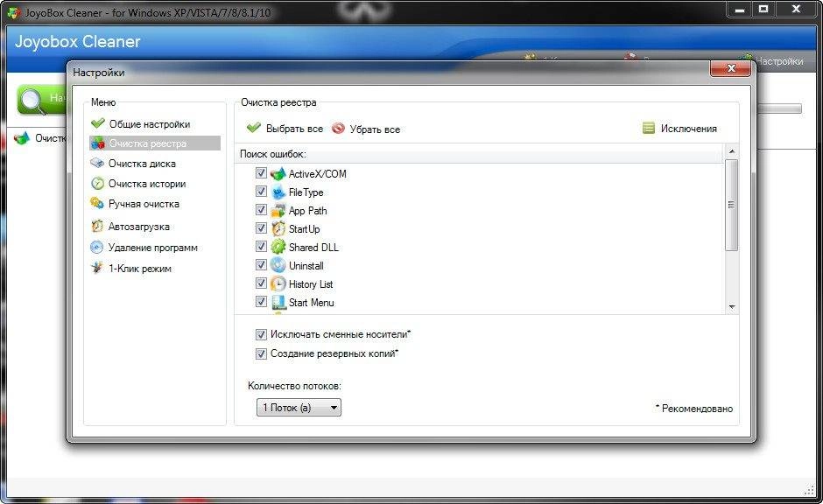823x504 pixels.
Task: Open Общие настройки menu section
Action: (x=150, y=123)
